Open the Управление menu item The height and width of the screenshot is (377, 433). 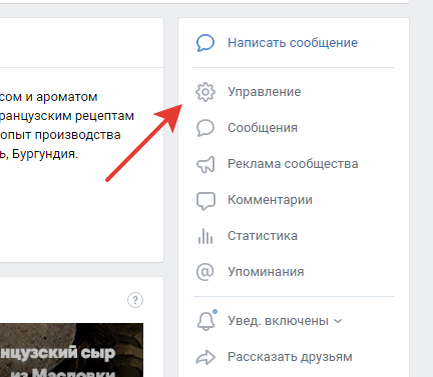pyautogui.click(x=264, y=92)
